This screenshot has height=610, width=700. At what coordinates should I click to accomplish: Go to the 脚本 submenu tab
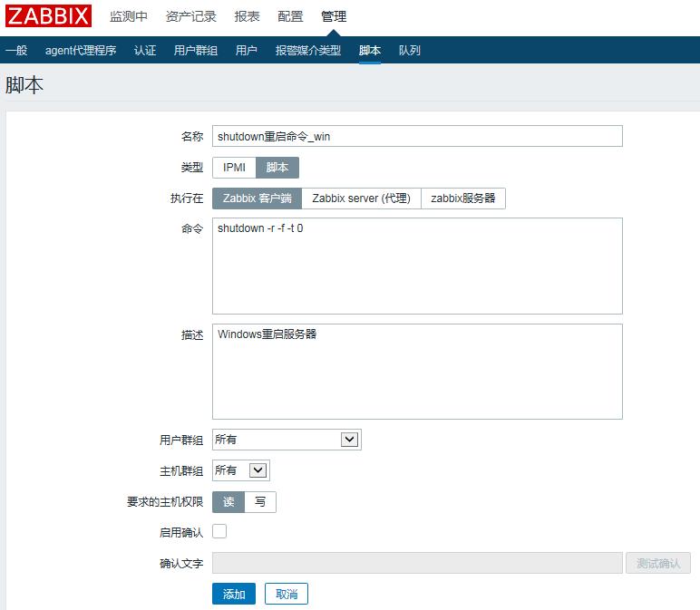coord(370,51)
